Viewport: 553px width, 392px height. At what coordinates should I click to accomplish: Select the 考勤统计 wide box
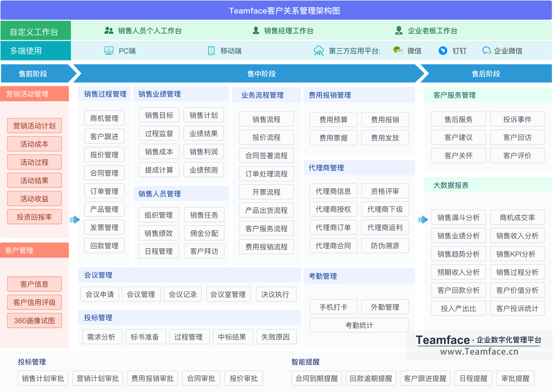tap(359, 325)
